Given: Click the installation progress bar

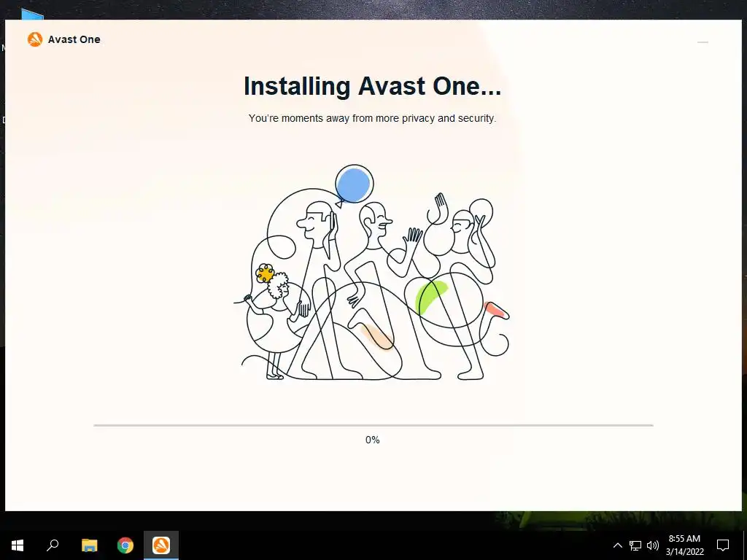Looking at the screenshot, I should pos(373,425).
